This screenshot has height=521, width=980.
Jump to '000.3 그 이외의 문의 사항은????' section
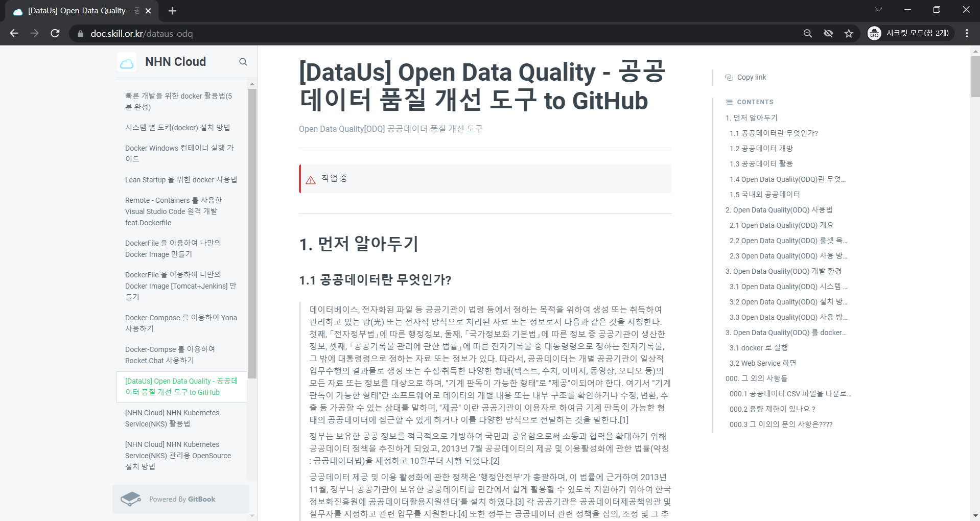pos(781,424)
